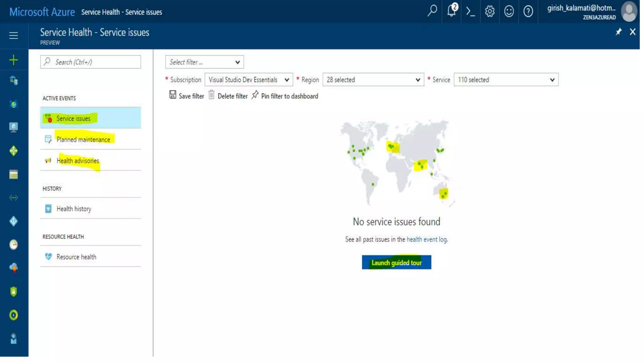Click the search magnifier icon in header
The height and width of the screenshot is (362, 644).
(x=432, y=11)
